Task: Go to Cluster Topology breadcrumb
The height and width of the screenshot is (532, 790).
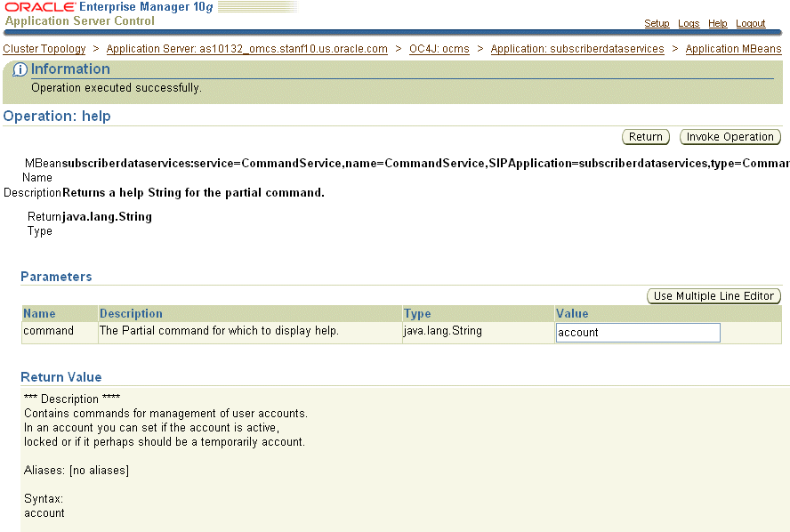Action: 44,49
